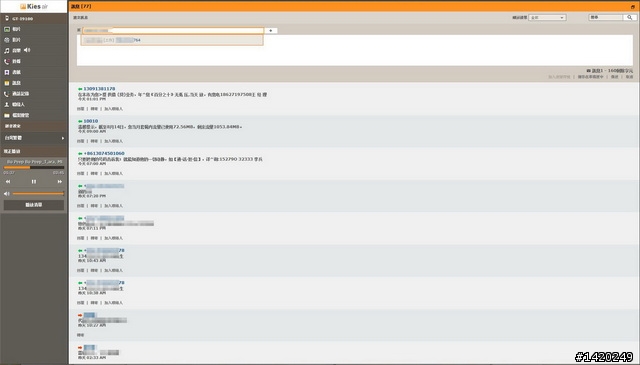Open sender number 10010

pyautogui.click(x=91, y=121)
